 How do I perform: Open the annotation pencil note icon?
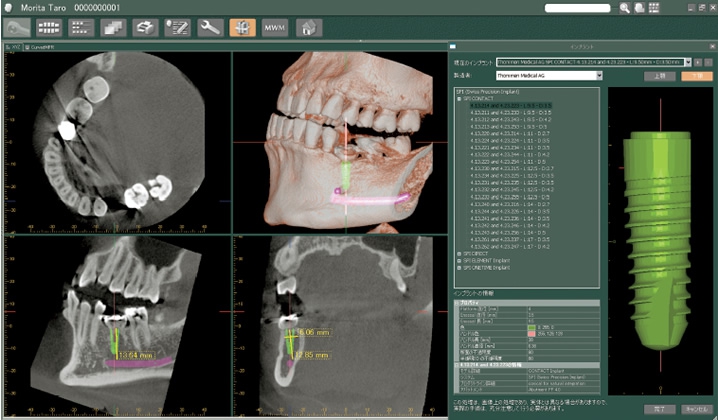pos(178,28)
